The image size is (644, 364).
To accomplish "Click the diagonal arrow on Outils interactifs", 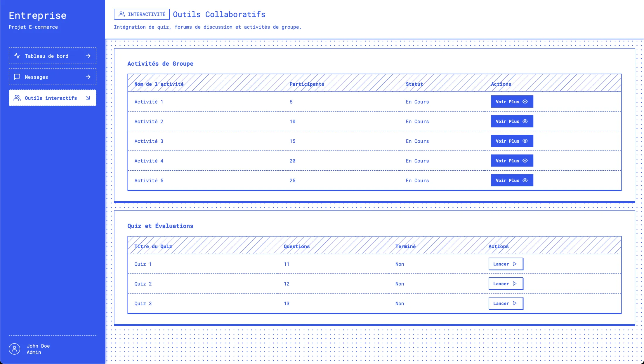I will click(x=88, y=98).
